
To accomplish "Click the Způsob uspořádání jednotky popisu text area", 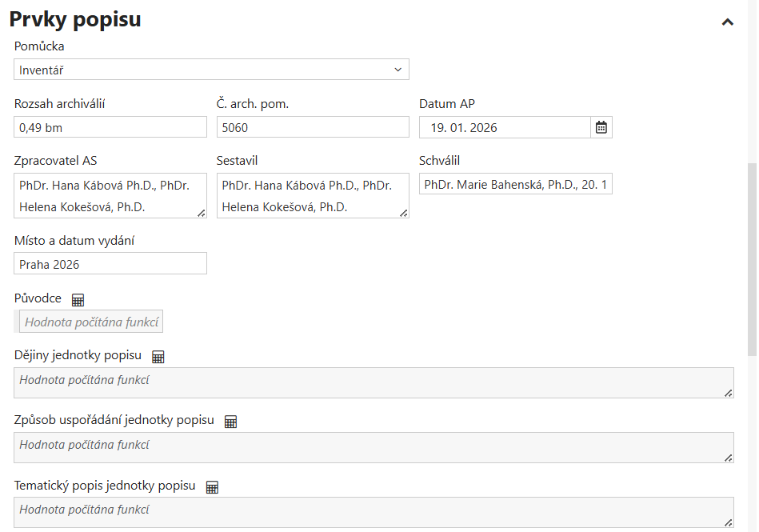I will coord(374,448).
